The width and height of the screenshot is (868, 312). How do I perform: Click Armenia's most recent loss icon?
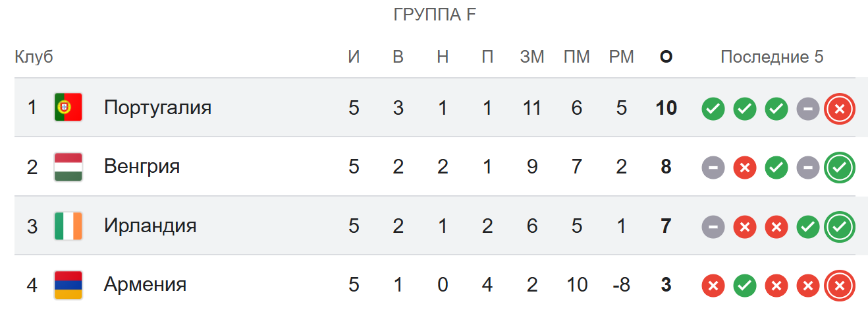click(839, 286)
